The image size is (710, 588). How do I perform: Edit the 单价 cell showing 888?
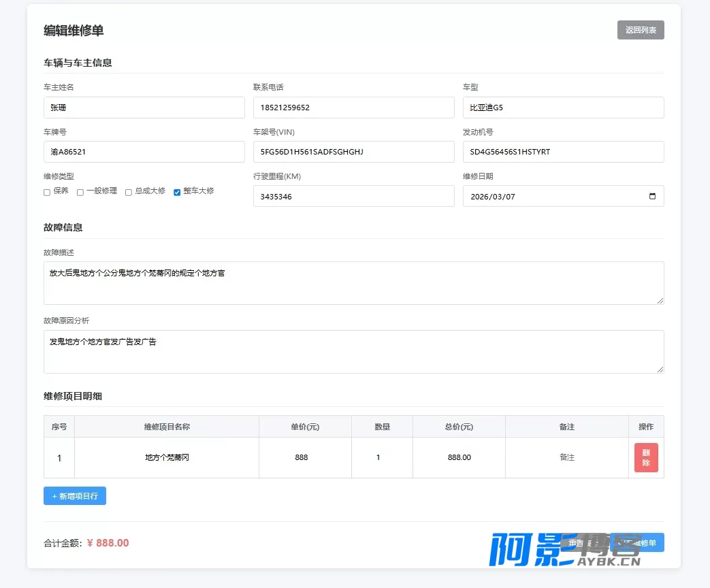click(x=305, y=457)
